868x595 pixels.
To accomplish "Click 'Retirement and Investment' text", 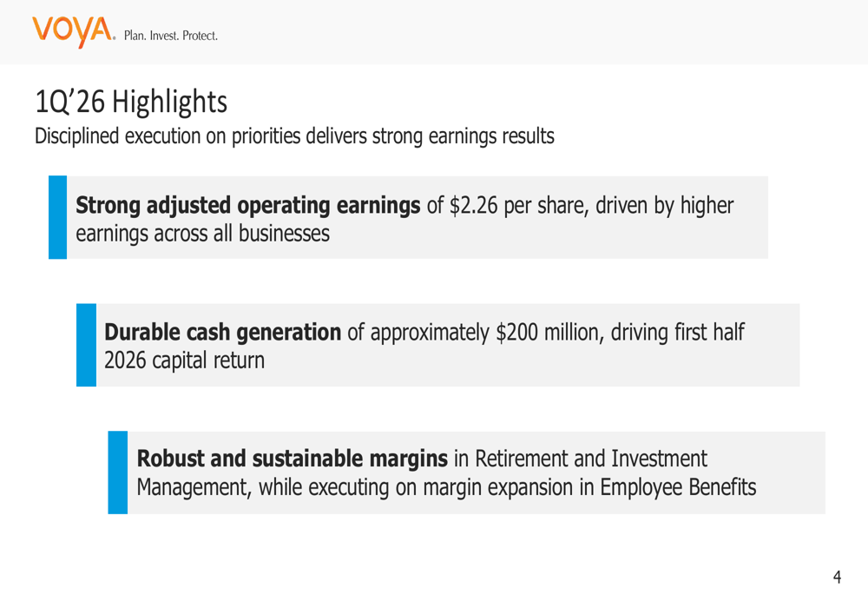I will point(590,459).
